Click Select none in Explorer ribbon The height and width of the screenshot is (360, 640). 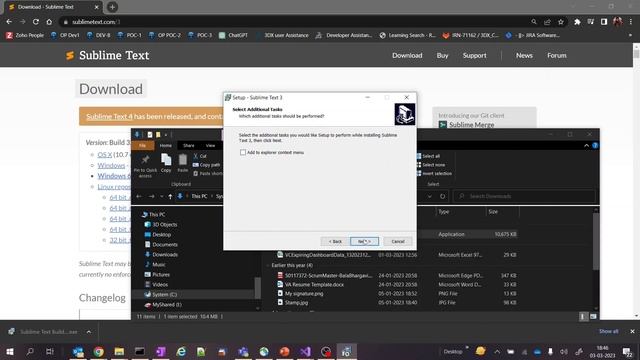click(x=431, y=165)
